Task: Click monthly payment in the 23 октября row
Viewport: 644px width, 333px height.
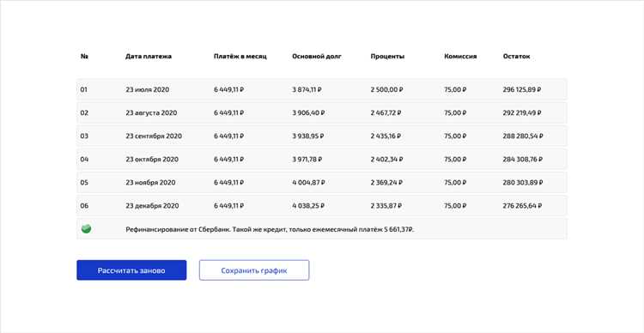Action: click(x=228, y=160)
